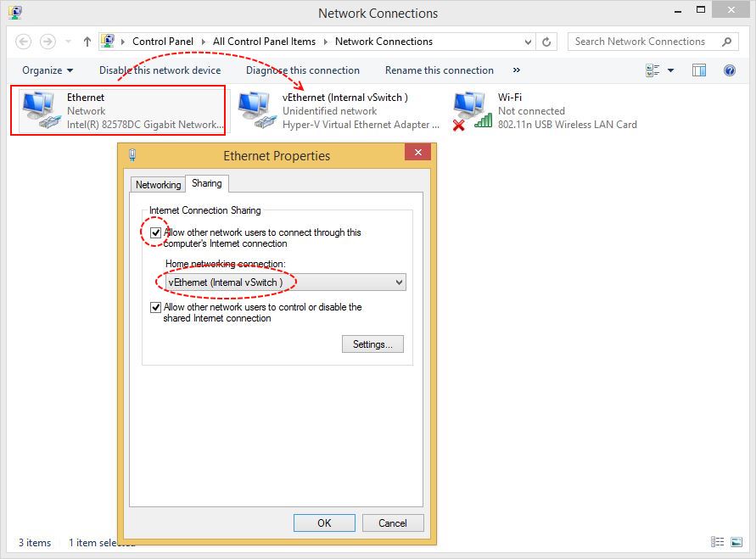Expand the address bar history dropdown
The image size is (756, 559).
point(528,42)
